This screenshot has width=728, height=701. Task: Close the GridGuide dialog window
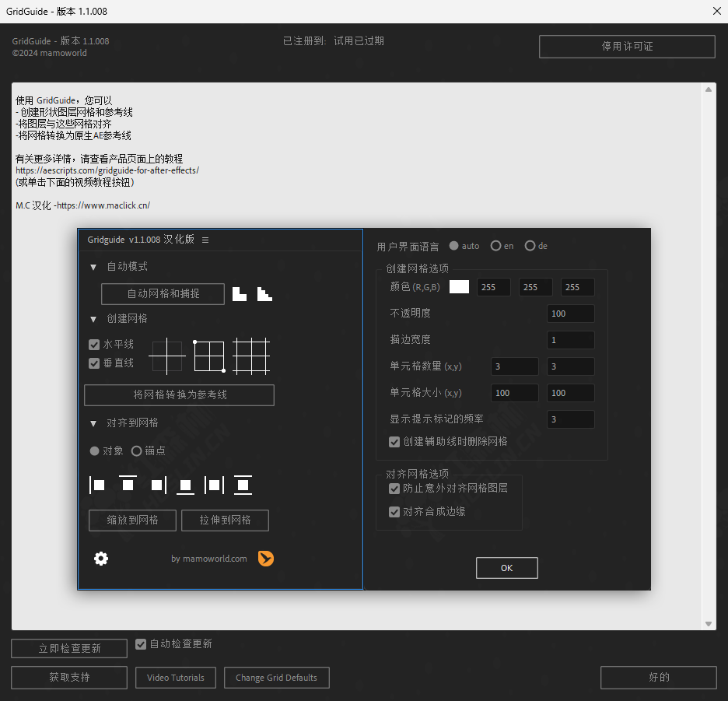(x=717, y=11)
